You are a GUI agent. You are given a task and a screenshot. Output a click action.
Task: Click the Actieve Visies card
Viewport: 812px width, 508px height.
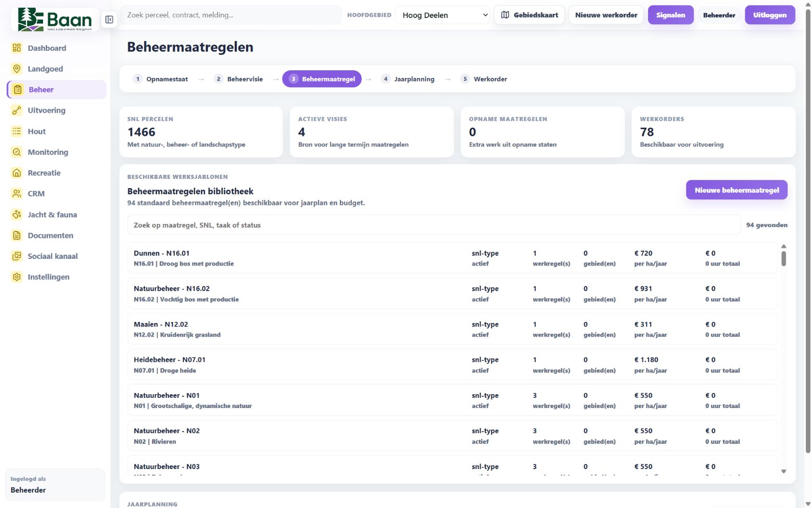[x=372, y=132]
